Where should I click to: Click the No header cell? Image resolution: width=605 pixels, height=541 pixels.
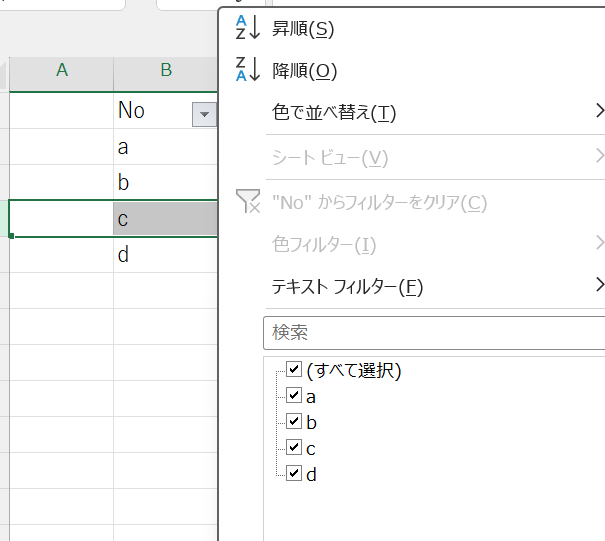150,111
